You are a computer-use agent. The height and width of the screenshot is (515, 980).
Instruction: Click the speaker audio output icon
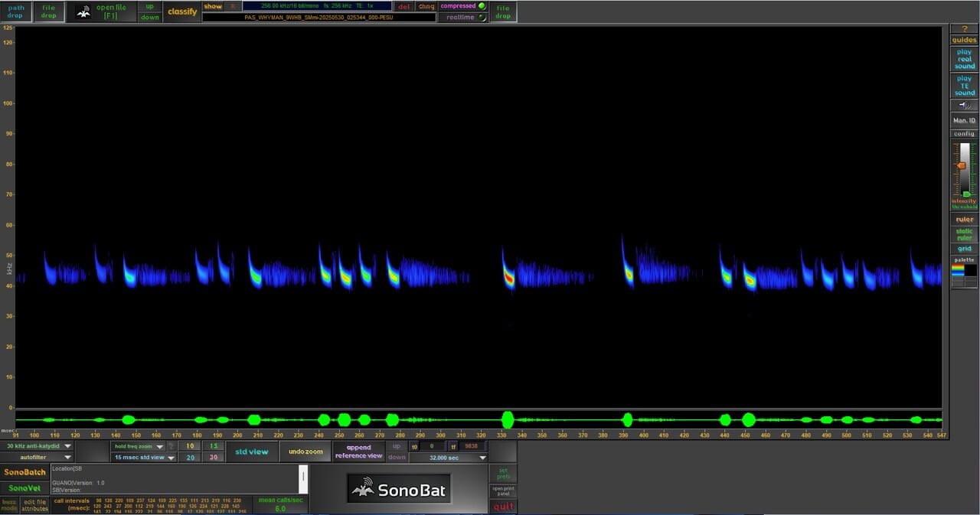click(963, 106)
